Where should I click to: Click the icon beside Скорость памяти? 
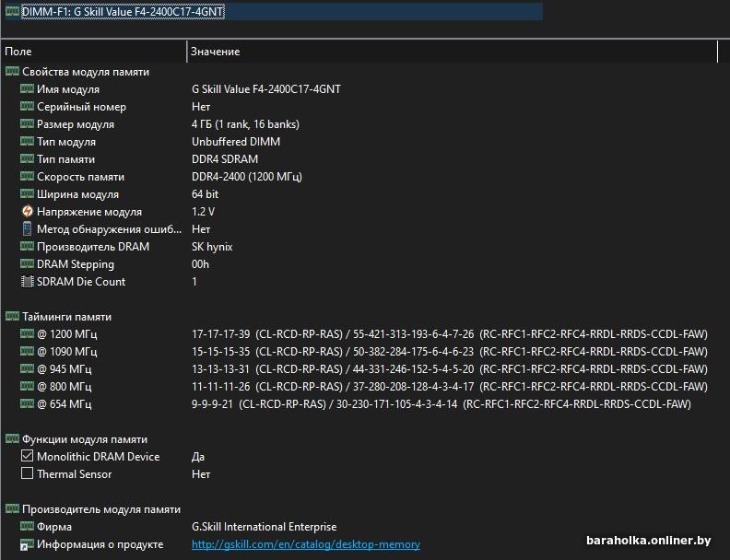[27, 176]
